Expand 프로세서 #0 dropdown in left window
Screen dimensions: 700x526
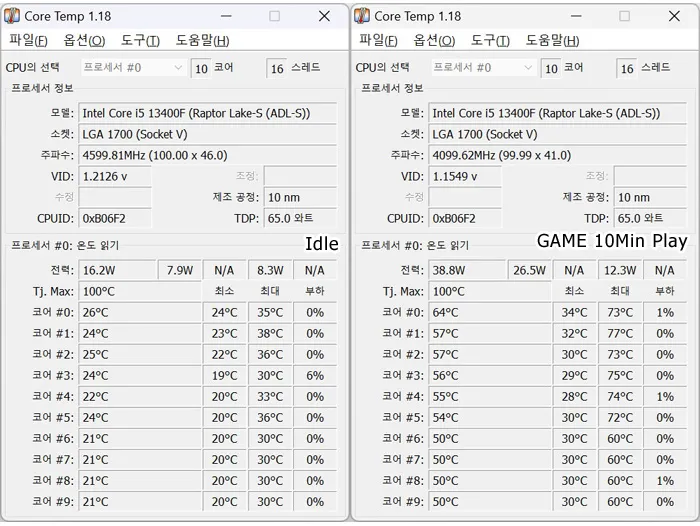pos(133,67)
